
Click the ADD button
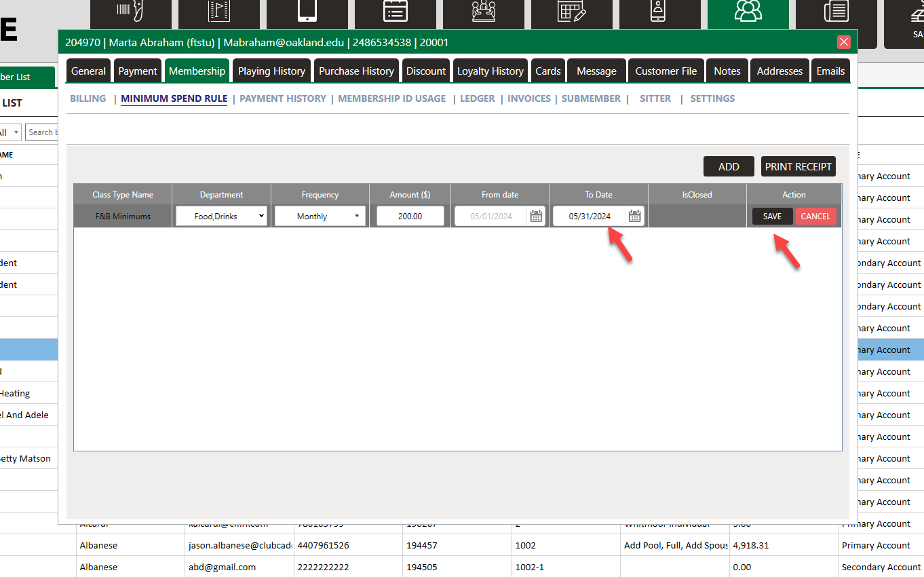point(729,167)
